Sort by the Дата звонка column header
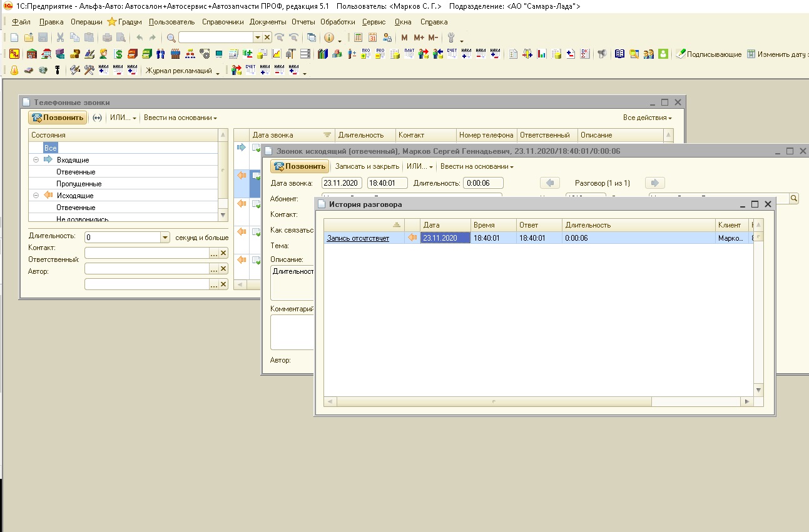809x532 pixels. pyautogui.click(x=292, y=135)
